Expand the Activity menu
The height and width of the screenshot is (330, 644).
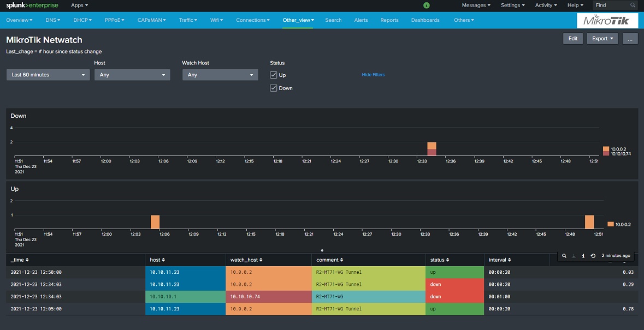pos(546,5)
